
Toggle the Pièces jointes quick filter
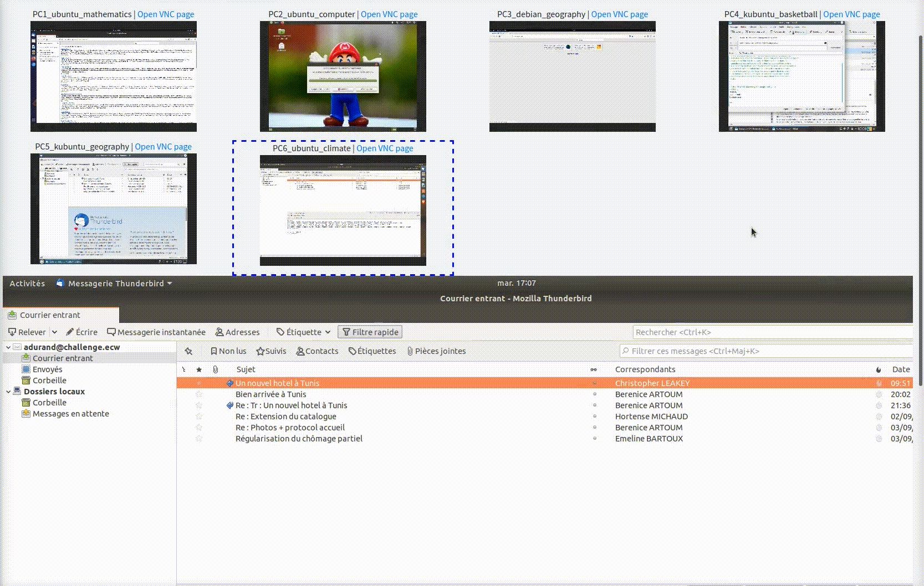(x=436, y=351)
